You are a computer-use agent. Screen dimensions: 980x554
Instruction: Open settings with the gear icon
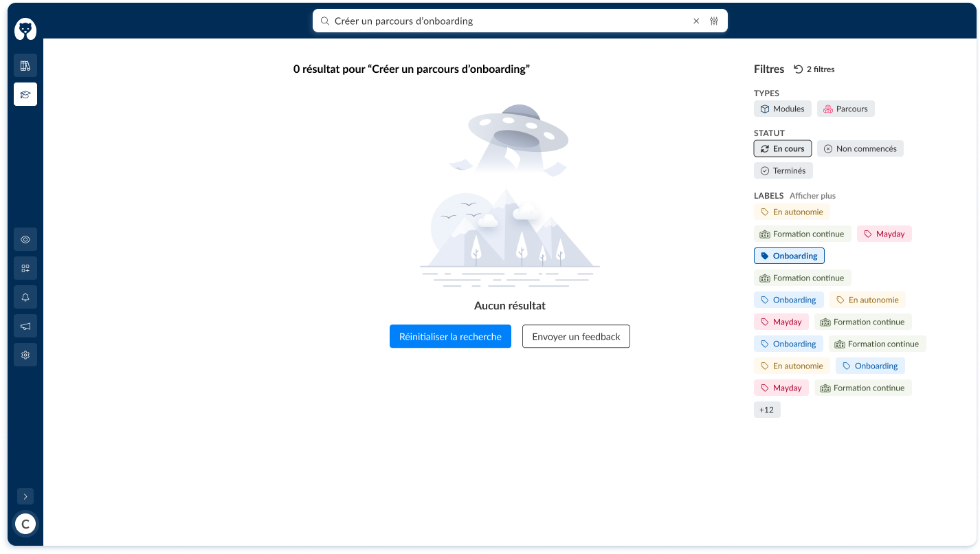25,355
